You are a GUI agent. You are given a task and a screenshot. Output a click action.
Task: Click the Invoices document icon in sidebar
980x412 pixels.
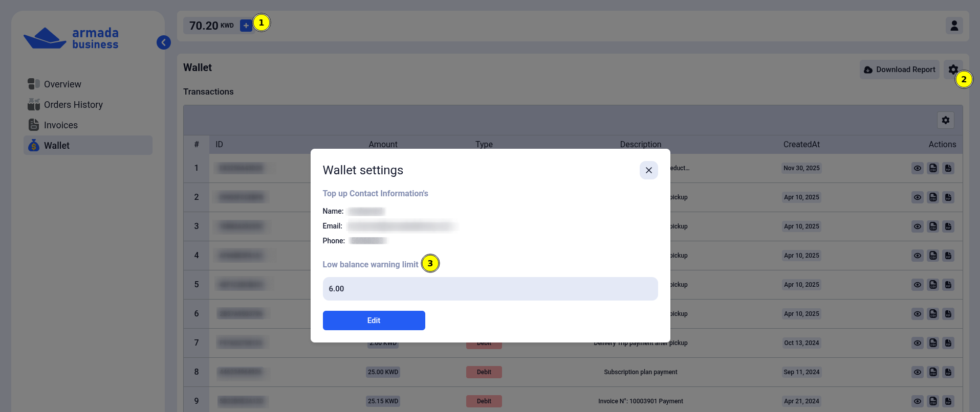pos(33,125)
